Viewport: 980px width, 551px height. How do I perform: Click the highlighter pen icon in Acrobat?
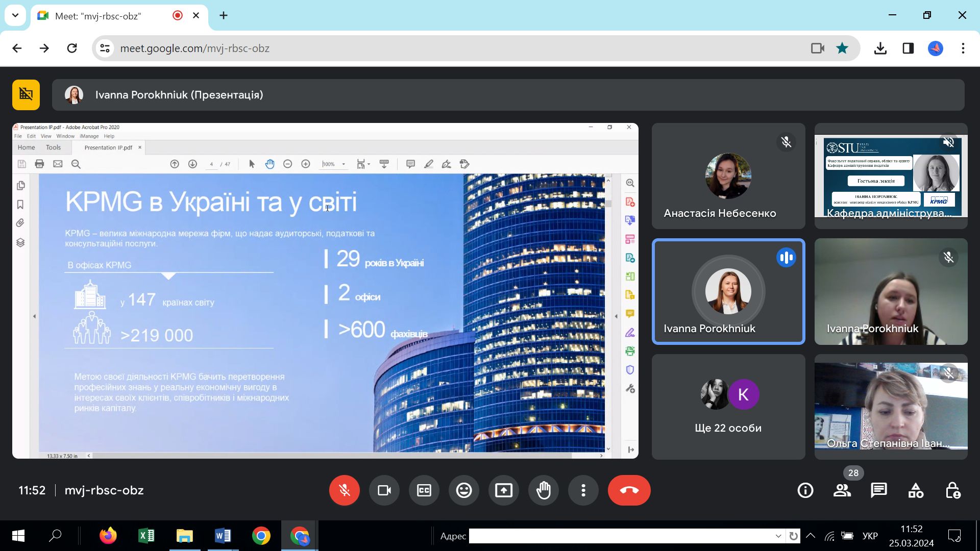point(429,164)
